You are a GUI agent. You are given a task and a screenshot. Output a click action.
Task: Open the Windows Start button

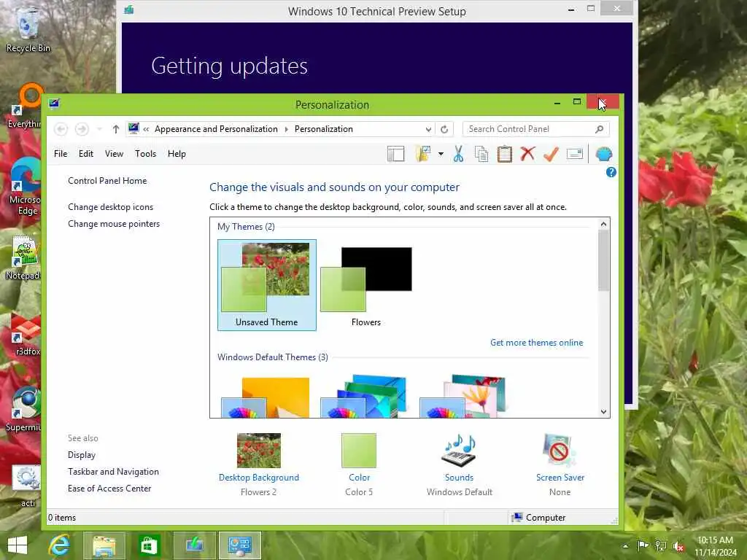pos(18,545)
